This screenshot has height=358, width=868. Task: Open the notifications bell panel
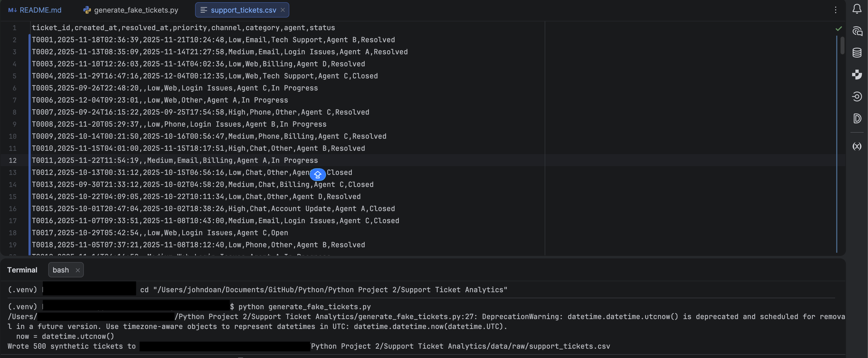(857, 9)
